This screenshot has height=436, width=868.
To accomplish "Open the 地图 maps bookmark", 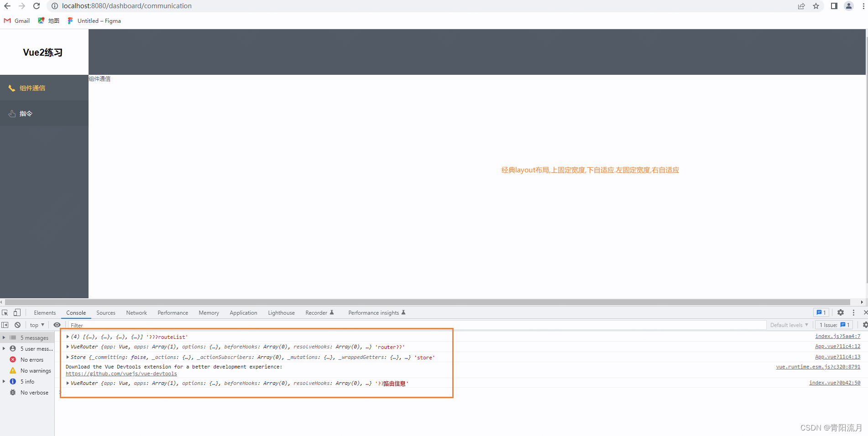I will [x=48, y=21].
